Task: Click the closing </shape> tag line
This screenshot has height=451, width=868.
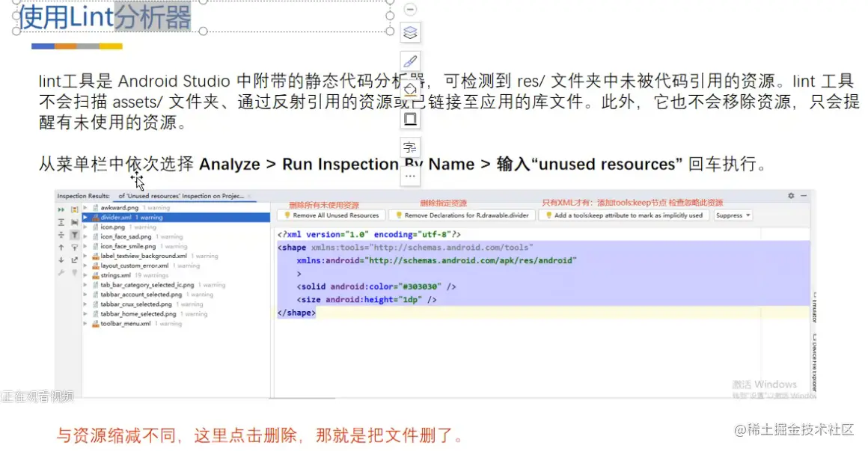Action: (x=296, y=313)
